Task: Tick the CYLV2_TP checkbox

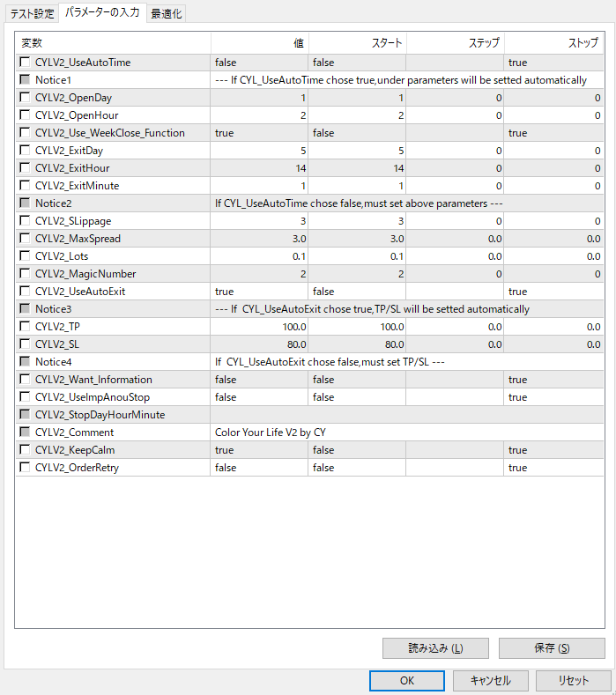Action: (x=25, y=326)
